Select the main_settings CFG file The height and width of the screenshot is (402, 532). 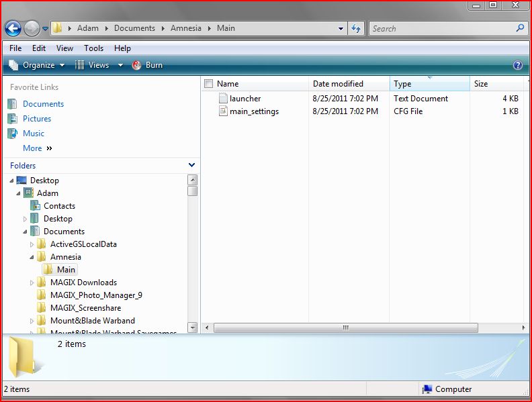(253, 111)
